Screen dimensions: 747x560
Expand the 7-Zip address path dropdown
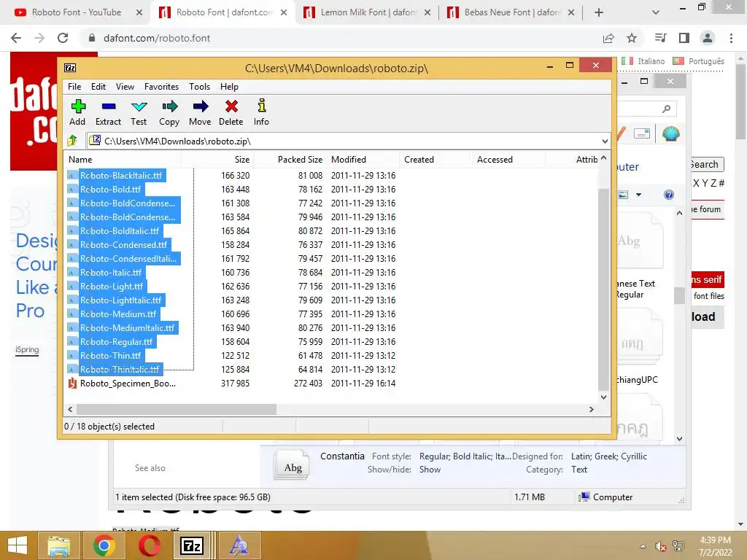605,141
